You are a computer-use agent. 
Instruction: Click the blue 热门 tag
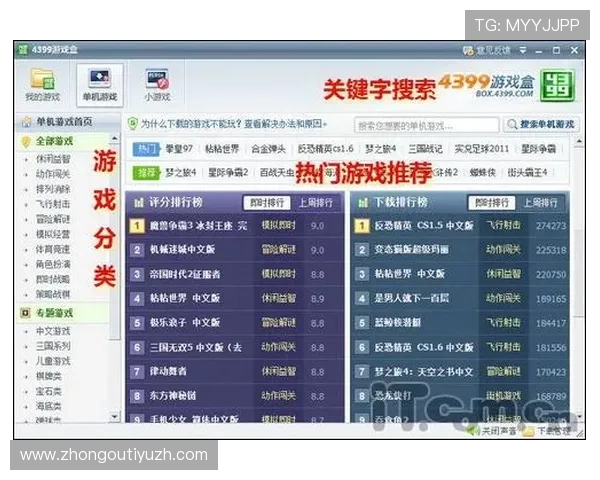pyautogui.click(x=146, y=149)
